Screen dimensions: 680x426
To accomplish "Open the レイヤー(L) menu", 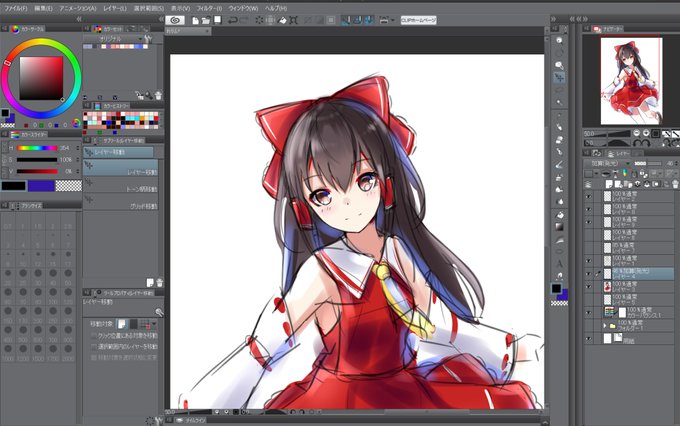I will [x=115, y=8].
